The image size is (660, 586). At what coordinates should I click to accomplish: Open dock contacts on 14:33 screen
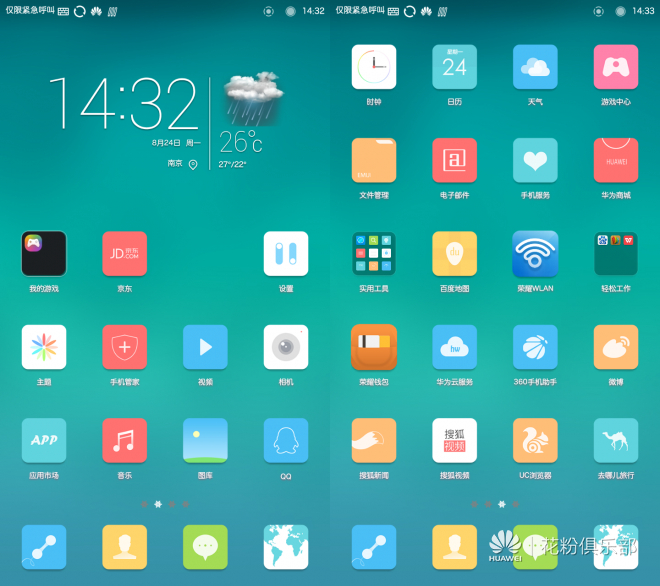point(455,547)
